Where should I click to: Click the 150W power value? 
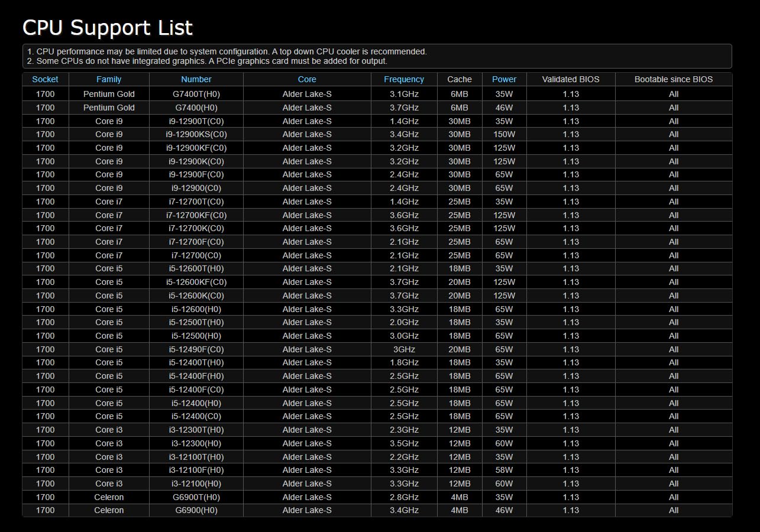click(504, 134)
